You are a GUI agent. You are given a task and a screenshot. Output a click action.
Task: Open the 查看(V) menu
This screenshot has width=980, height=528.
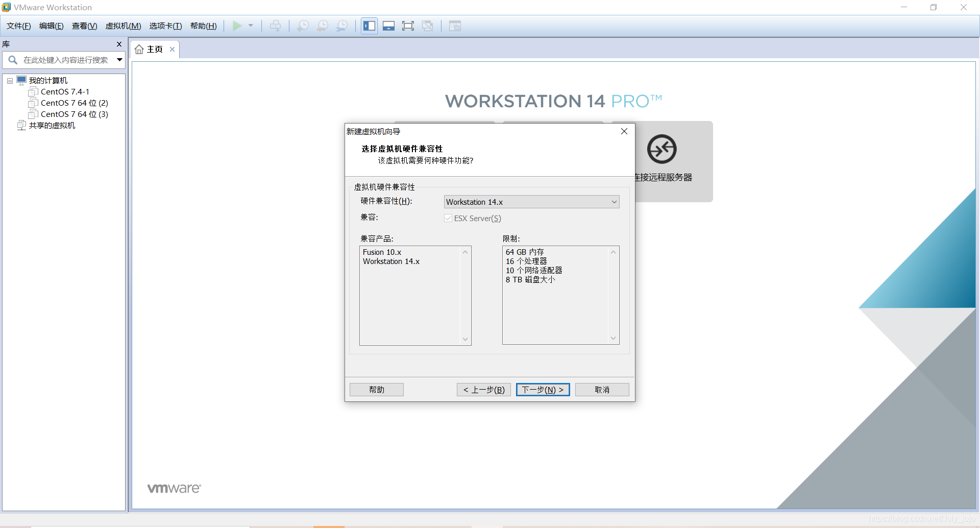tap(84, 26)
